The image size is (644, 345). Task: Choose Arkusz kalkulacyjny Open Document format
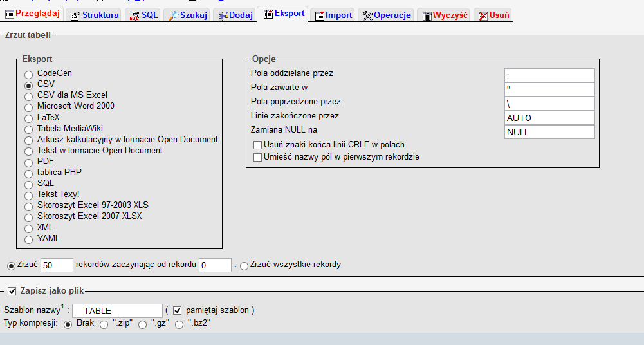[x=28, y=140]
